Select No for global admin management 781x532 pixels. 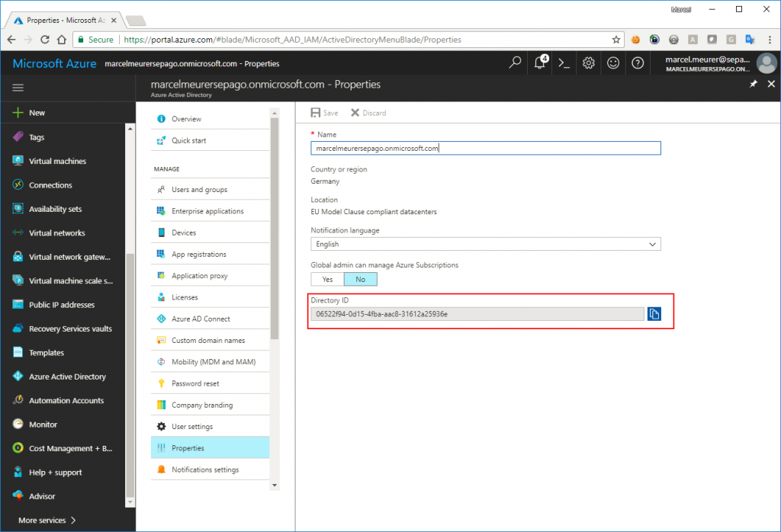(x=360, y=280)
